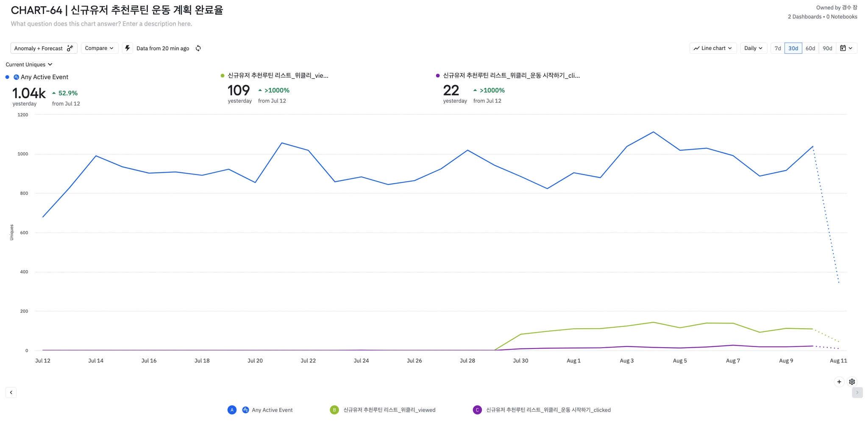
Task: Click the Any Active Event legend icon
Action: coord(245,410)
